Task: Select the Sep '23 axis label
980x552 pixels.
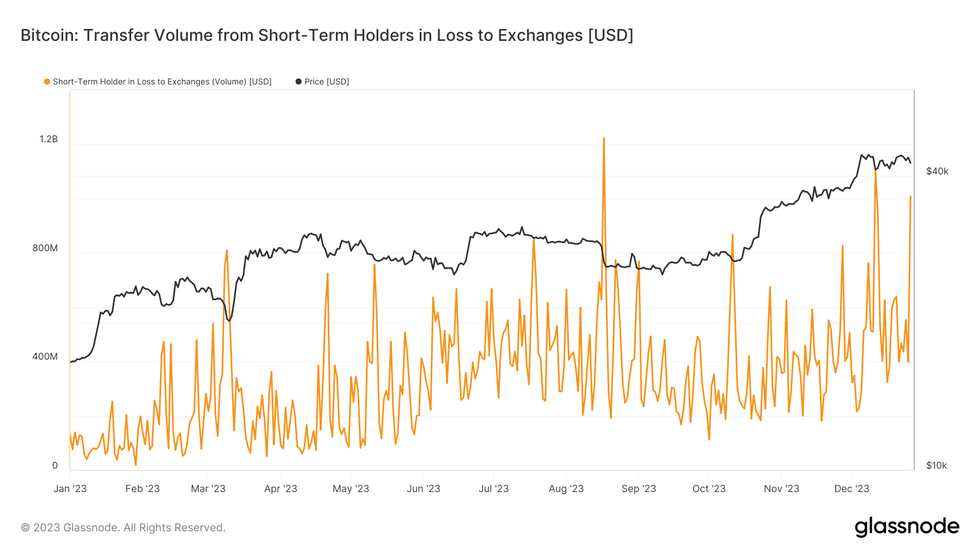Action: [x=639, y=489]
